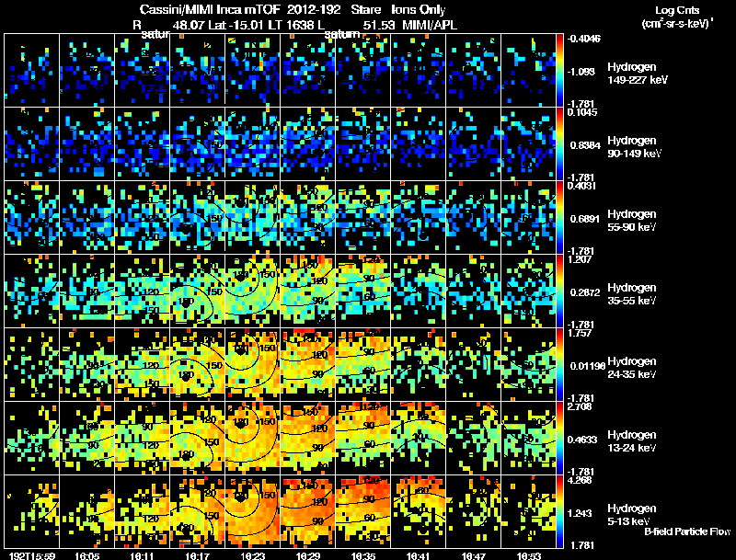The image size is (736, 560).
Task: Click the Hydrogen 55-90 keV row label
Action: click(632, 221)
